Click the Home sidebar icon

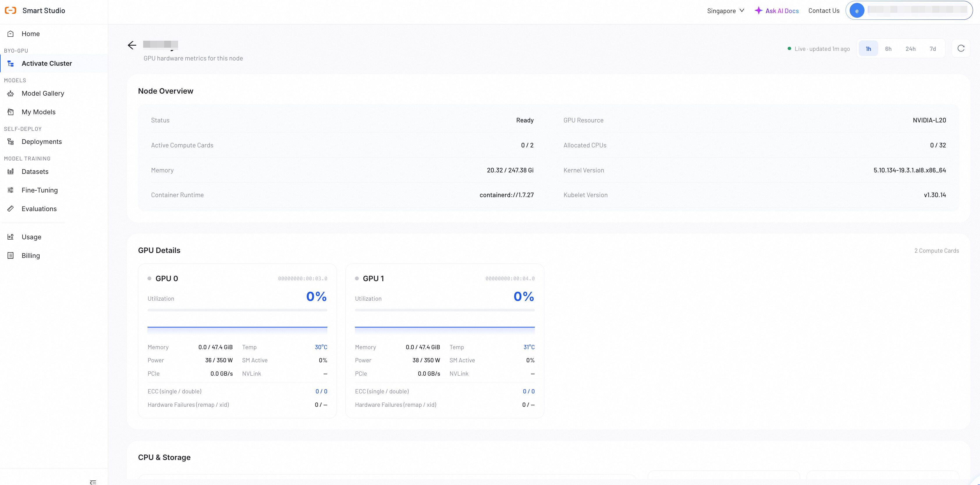coord(11,34)
